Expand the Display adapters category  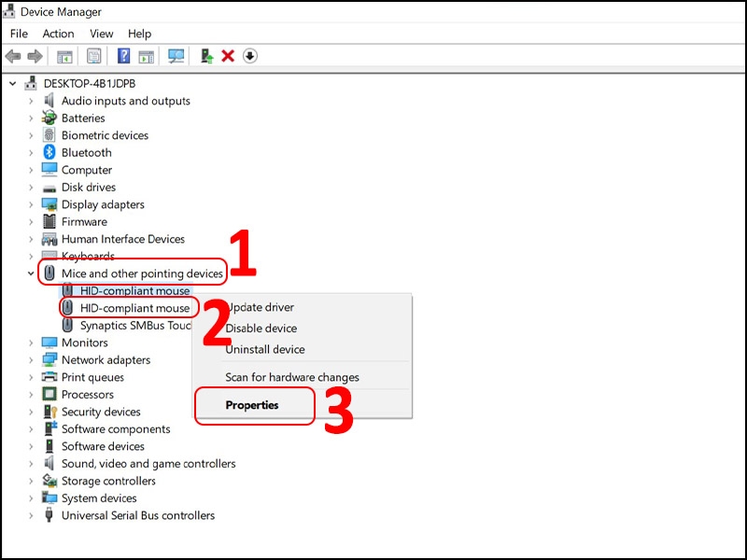coord(31,204)
